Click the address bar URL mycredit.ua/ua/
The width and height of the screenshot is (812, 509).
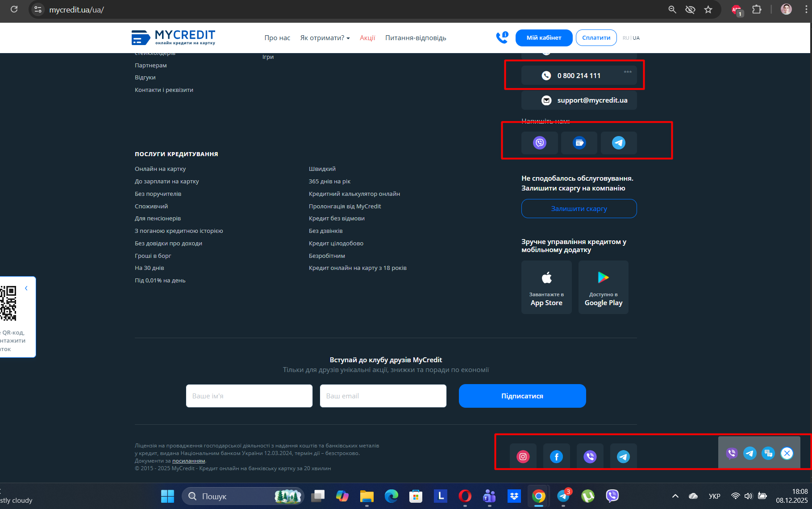point(76,10)
